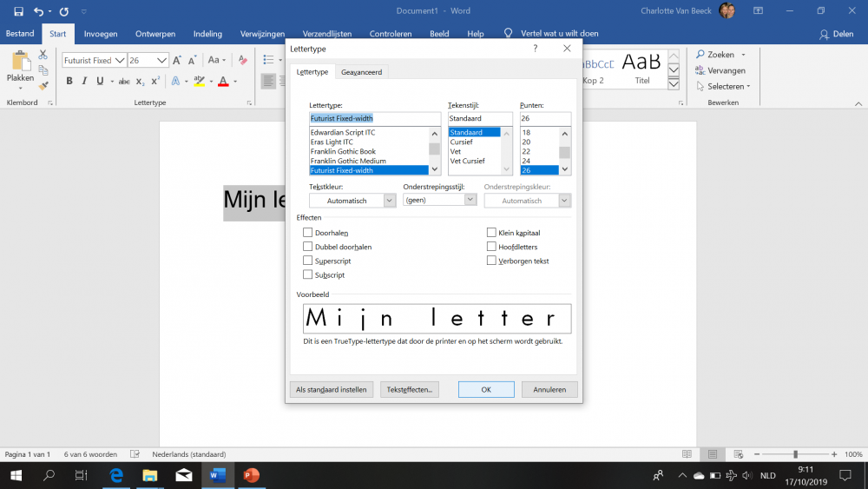Open PowerPoint from the taskbar
868x489 pixels.
tap(251, 475)
